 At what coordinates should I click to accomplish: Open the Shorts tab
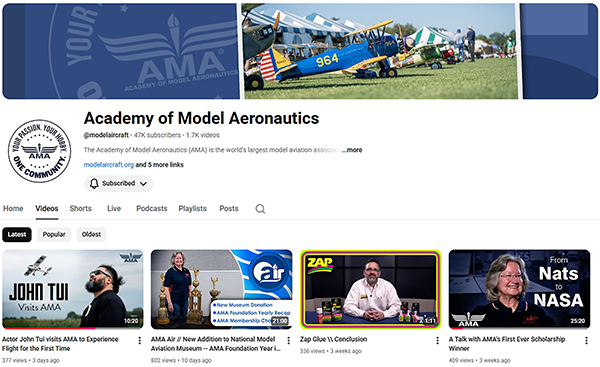coord(80,209)
